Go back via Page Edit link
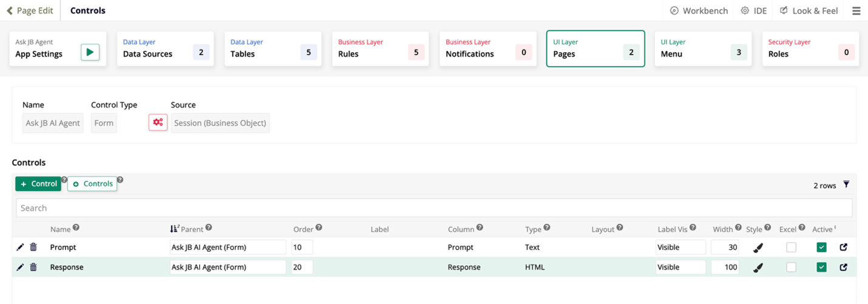This screenshot has width=868, height=304. click(x=30, y=11)
